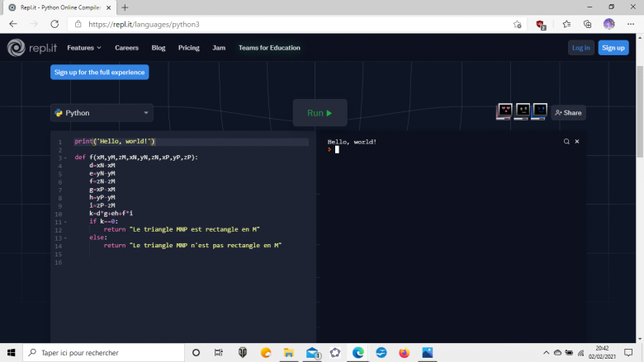The image size is (644, 362).
Task: Go to Teams for Education
Action: pyautogui.click(x=269, y=48)
